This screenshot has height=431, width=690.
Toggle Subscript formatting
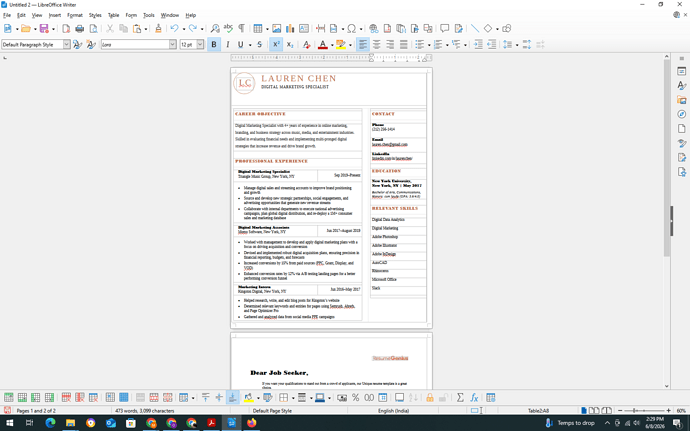(x=290, y=44)
